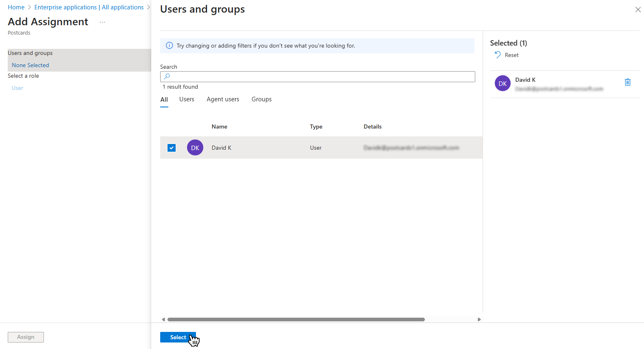The width and height of the screenshot is (644, 349).
Task: Click the Reset undo icon
Action: click(498, 55)
